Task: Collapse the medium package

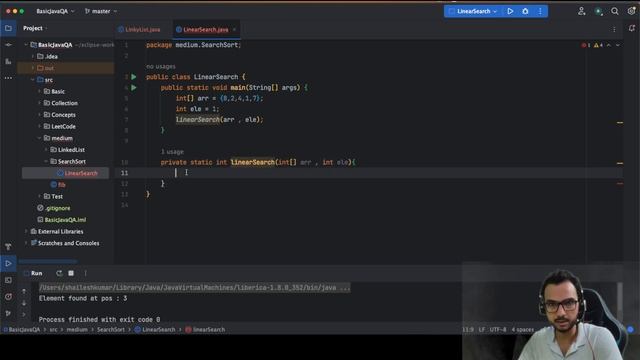Action: click(x=40, y=138)
